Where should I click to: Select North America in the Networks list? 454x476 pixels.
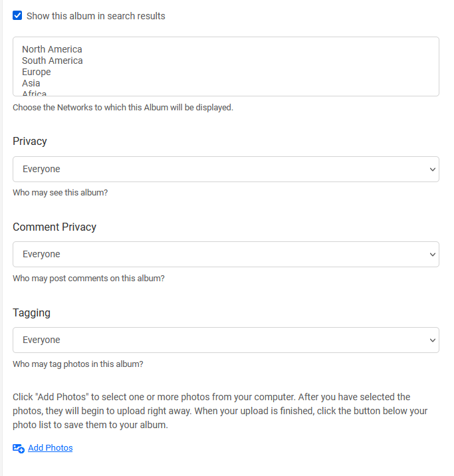coord(52,49)
